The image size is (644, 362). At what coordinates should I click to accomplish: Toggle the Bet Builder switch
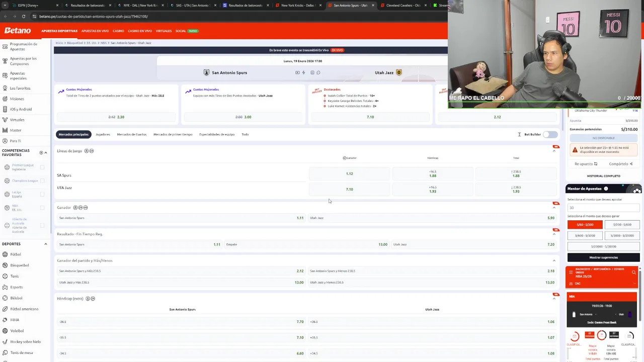(550, 134)
